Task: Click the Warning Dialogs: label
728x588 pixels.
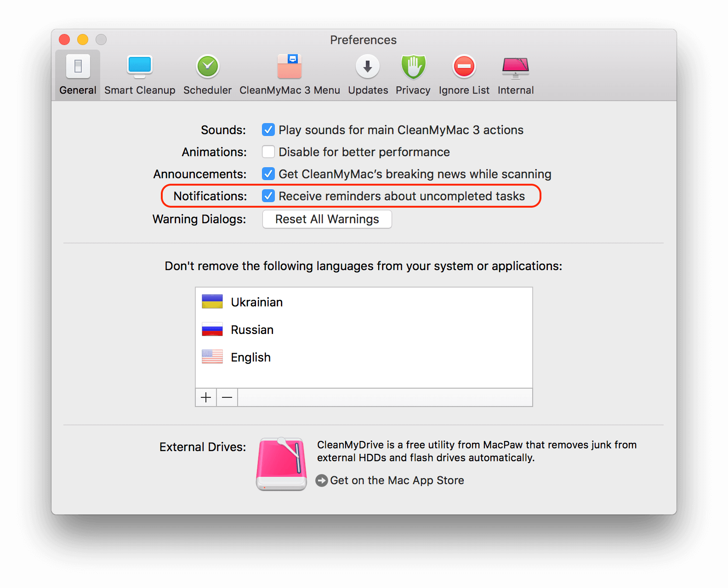Action: 199,219
